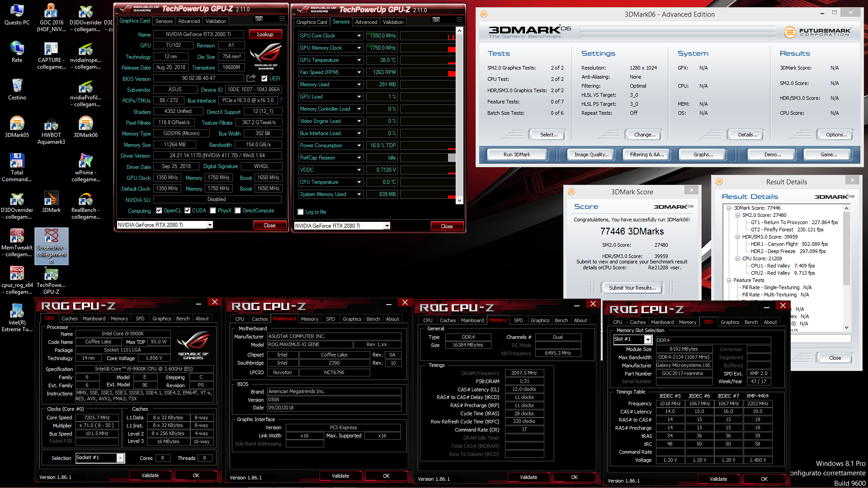Open RealBench desktop shortcut
868x488 pixels.
(85, 206)
